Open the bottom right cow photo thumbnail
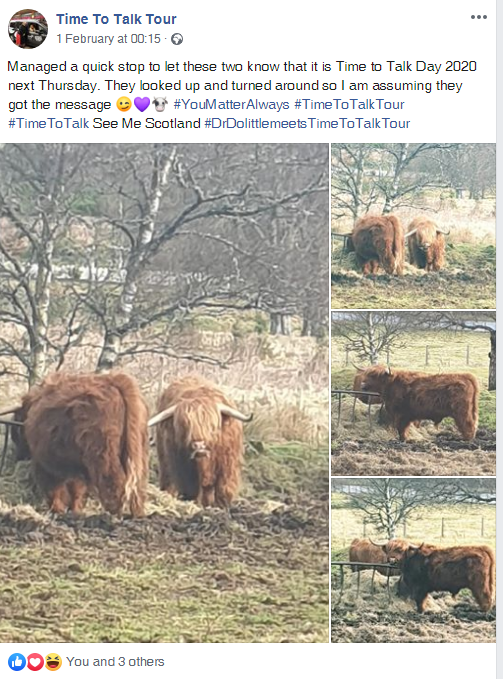Screen dimensions: 503x679 (x=413, y=560)
